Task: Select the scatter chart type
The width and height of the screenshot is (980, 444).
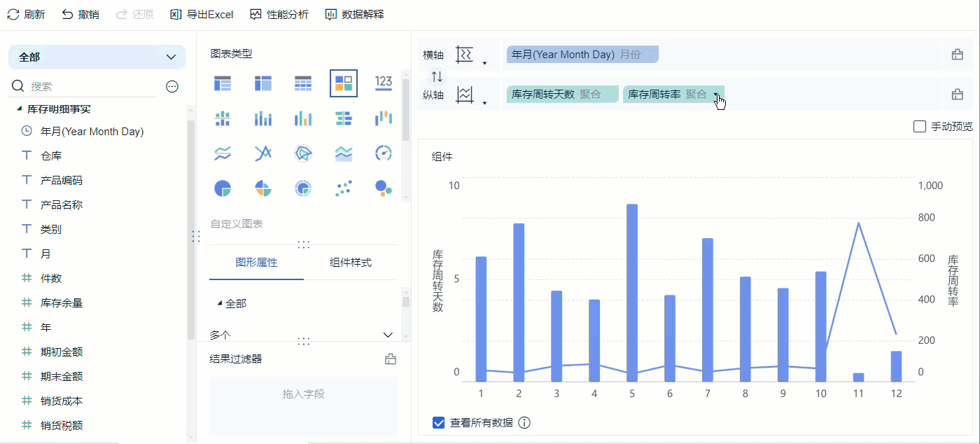Action: pyautogui.click(x=344, y=187)
